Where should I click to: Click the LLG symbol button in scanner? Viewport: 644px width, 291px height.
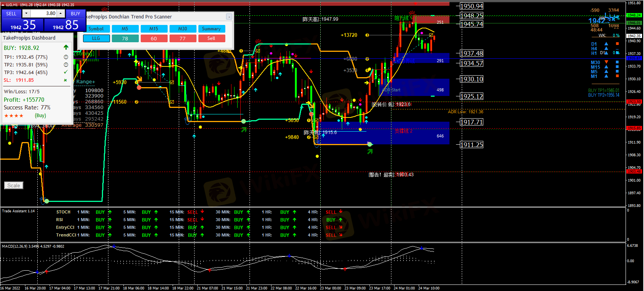pos(96,38)
